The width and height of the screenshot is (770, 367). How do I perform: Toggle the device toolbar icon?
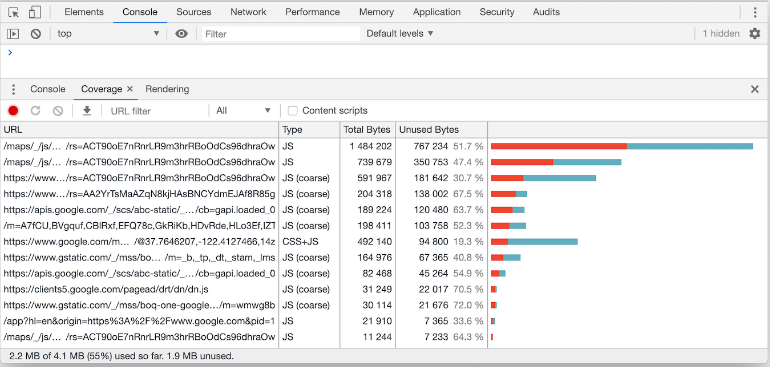tap(34, 12)
